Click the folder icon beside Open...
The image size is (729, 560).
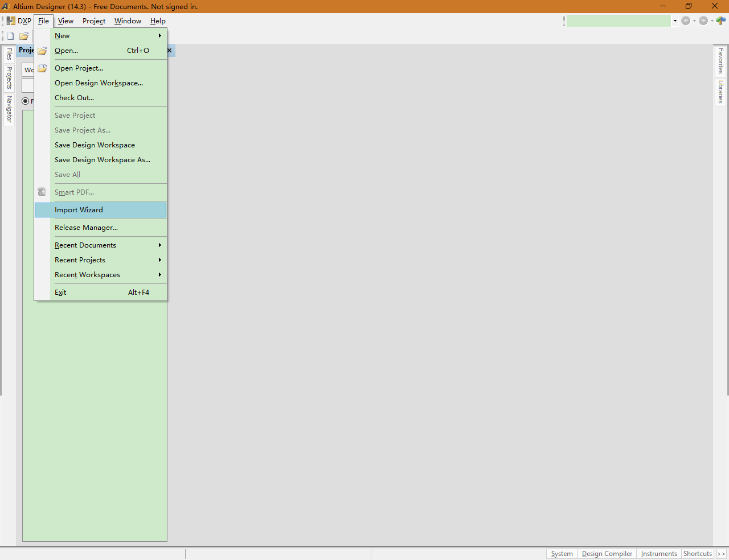pos(42,51)
